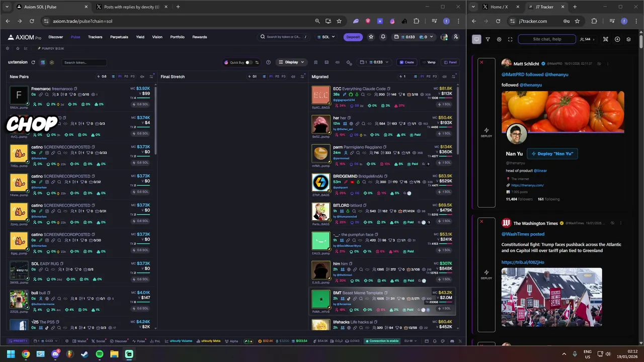Open Final Stretch column filter settings icon
644x362 pixels.
(x=302, y=76)
